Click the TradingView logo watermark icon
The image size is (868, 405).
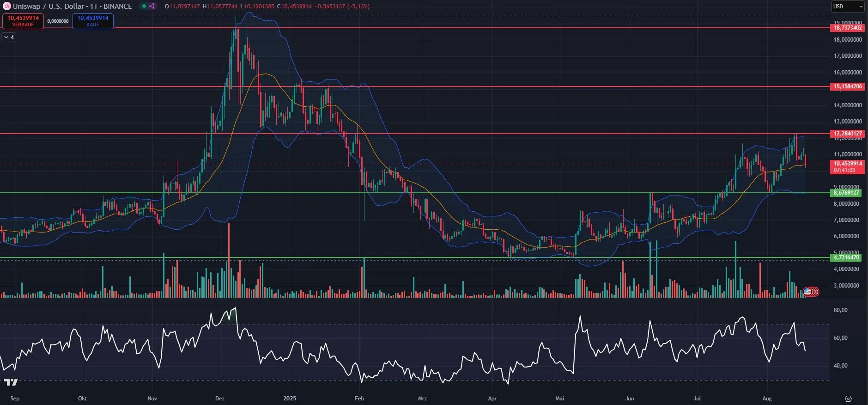(x=11, y=382)
